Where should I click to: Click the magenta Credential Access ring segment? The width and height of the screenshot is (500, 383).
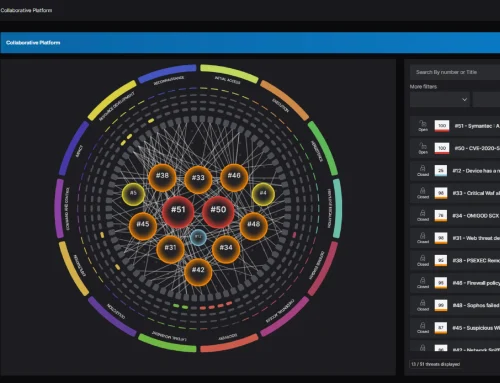[x=284, y=316]
